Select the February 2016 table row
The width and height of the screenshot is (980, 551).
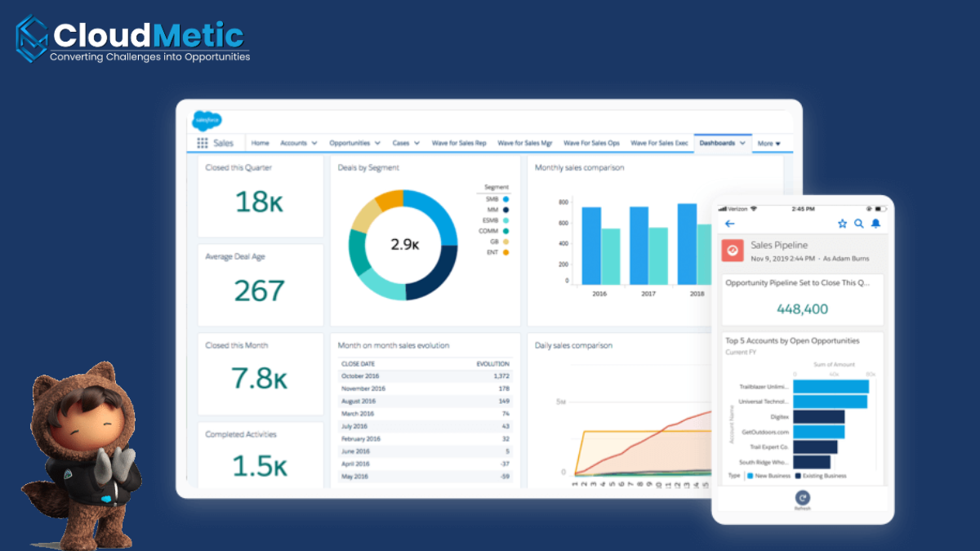click(425, 438)
